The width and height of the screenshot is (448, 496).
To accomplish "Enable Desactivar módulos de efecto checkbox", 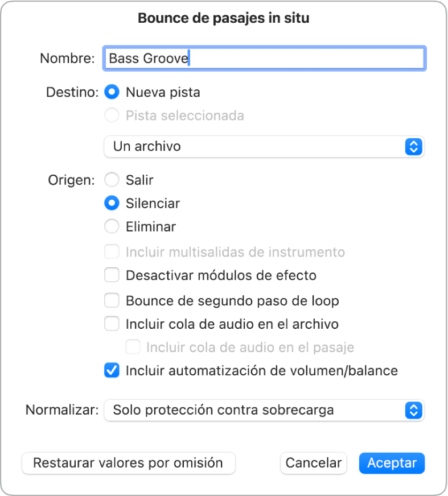I will point(112,276).
